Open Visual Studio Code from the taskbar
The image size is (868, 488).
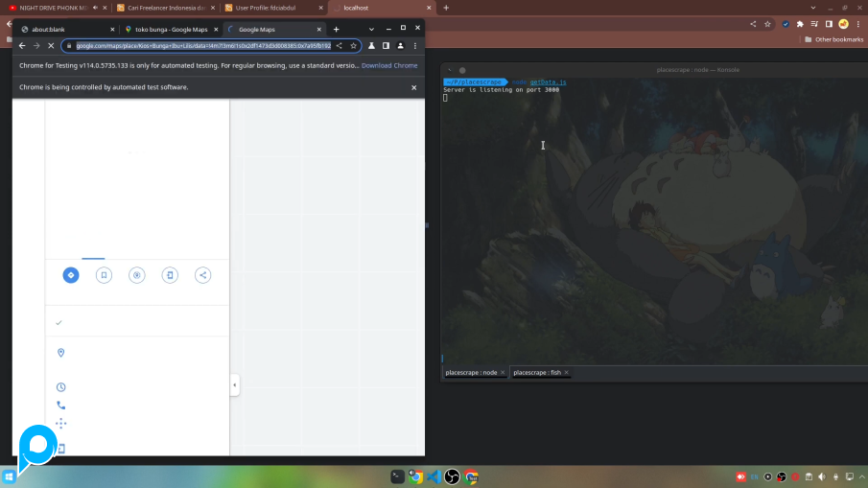(434, 476)
